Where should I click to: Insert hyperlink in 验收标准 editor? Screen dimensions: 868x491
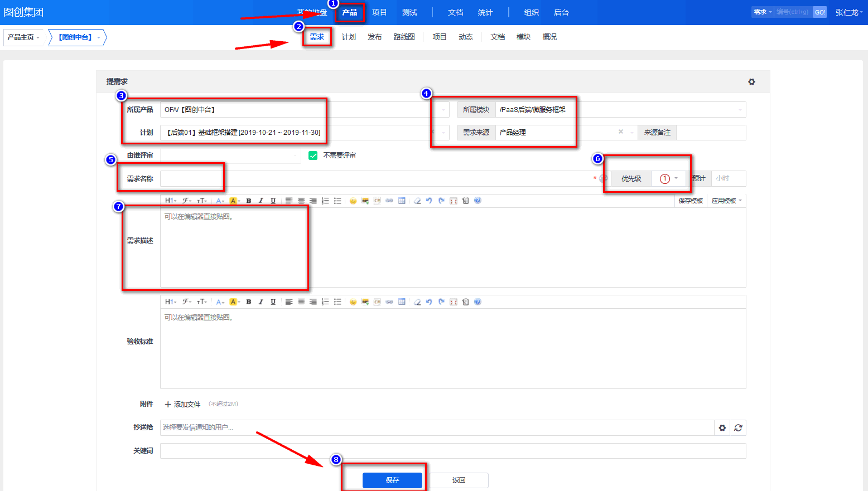389,302
